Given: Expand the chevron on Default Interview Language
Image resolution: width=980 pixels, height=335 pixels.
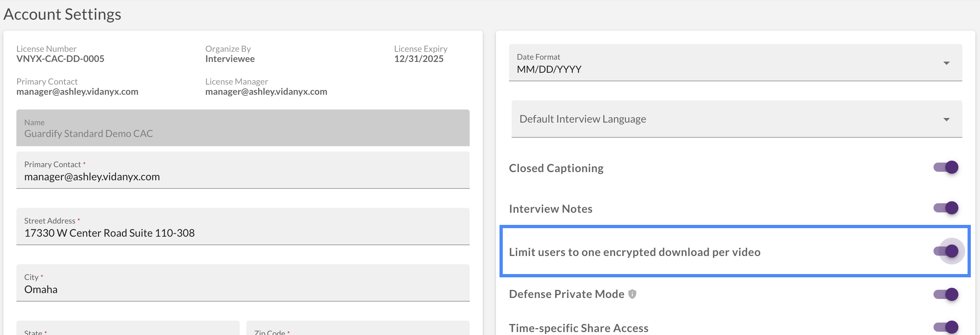Looking at the screenshot, I should pyautogui.click(x=947, y=119).
